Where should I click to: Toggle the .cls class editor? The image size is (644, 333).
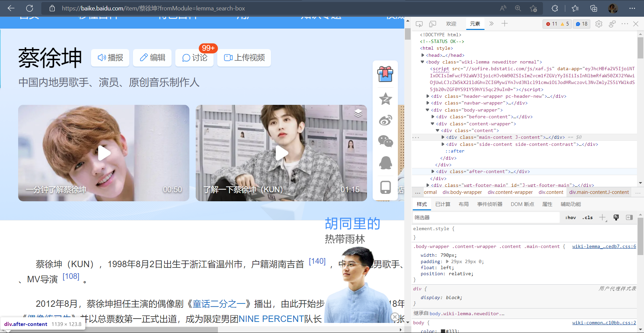588,218
